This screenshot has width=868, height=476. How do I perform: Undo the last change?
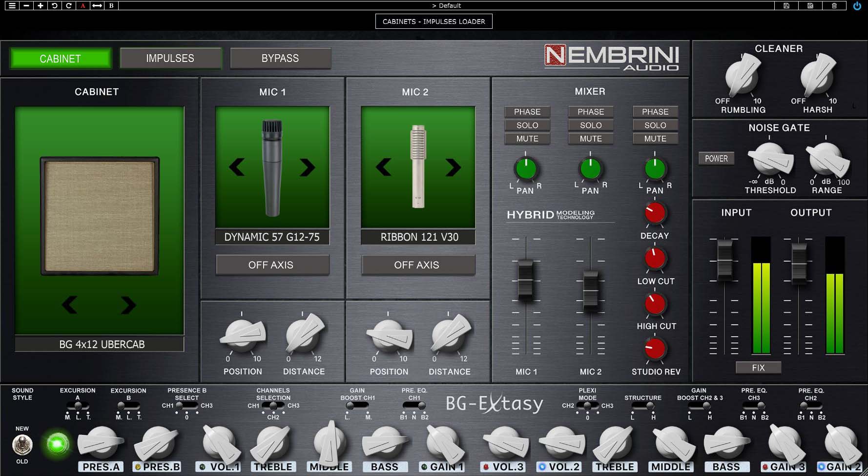[x=55, y=5]
